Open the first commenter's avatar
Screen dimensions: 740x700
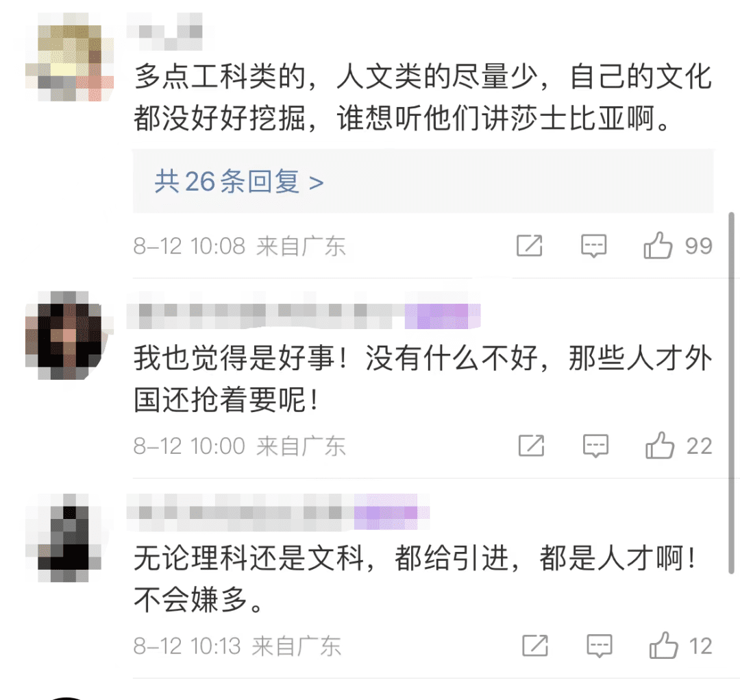[69, 57]
